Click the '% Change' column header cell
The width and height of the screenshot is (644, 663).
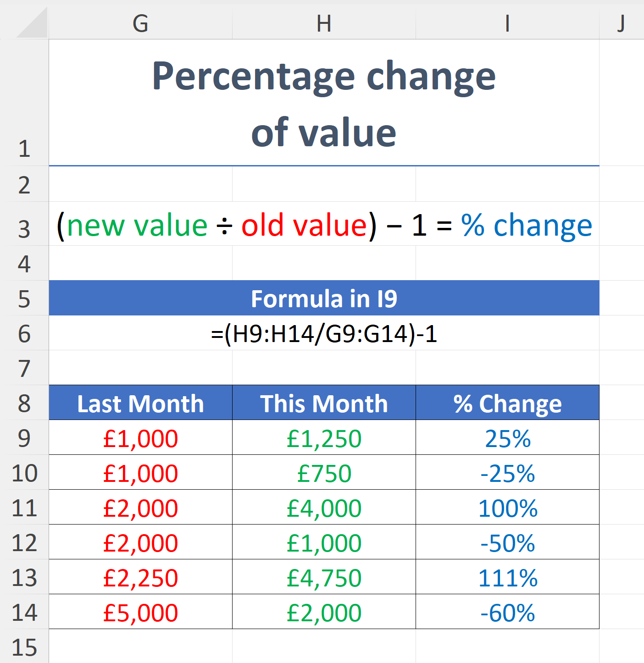pos(507,403)
